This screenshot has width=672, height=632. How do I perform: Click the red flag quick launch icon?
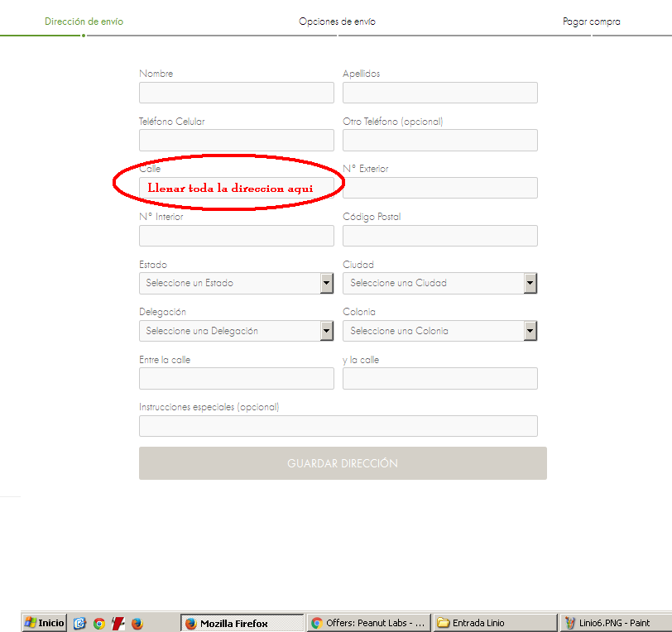click(x=118, y=624)
